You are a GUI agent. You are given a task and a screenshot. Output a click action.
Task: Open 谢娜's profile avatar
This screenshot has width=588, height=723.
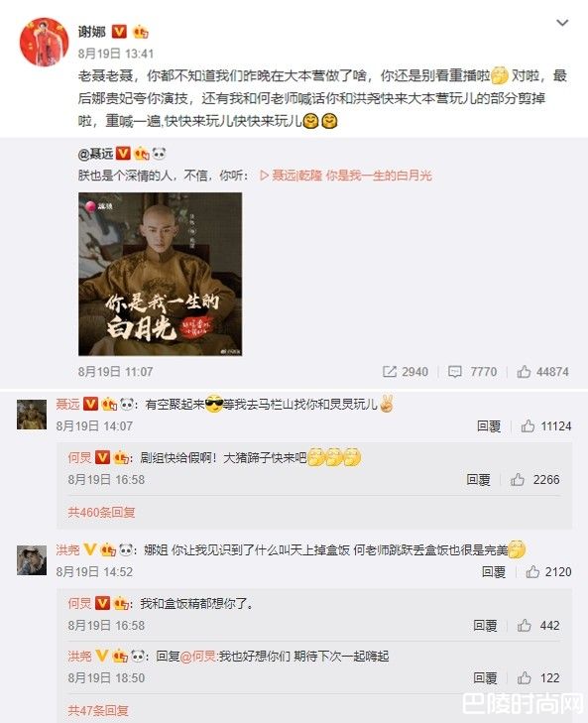(44, 43)
